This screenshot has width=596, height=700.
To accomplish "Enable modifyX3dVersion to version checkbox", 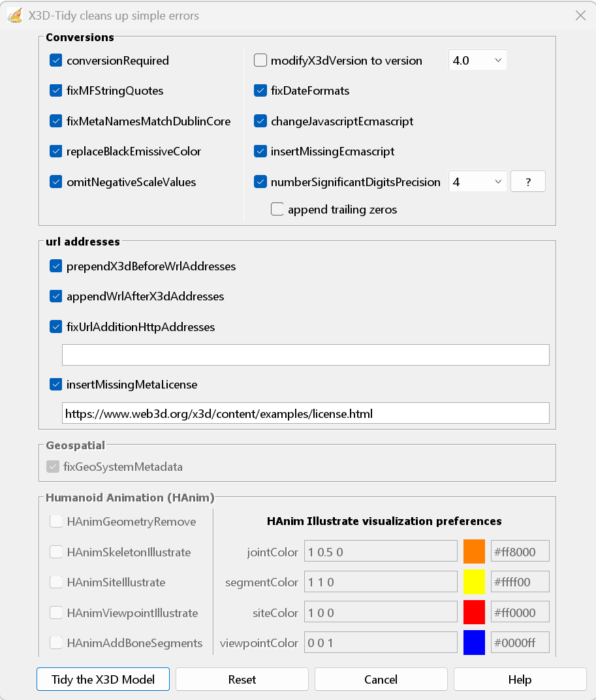I will coord(260,61).
